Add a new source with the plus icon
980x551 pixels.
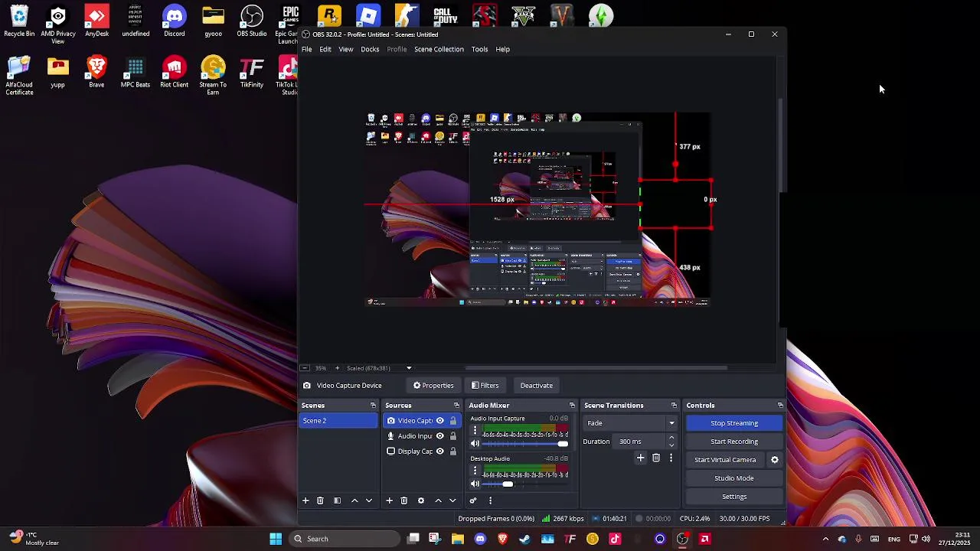389,500
